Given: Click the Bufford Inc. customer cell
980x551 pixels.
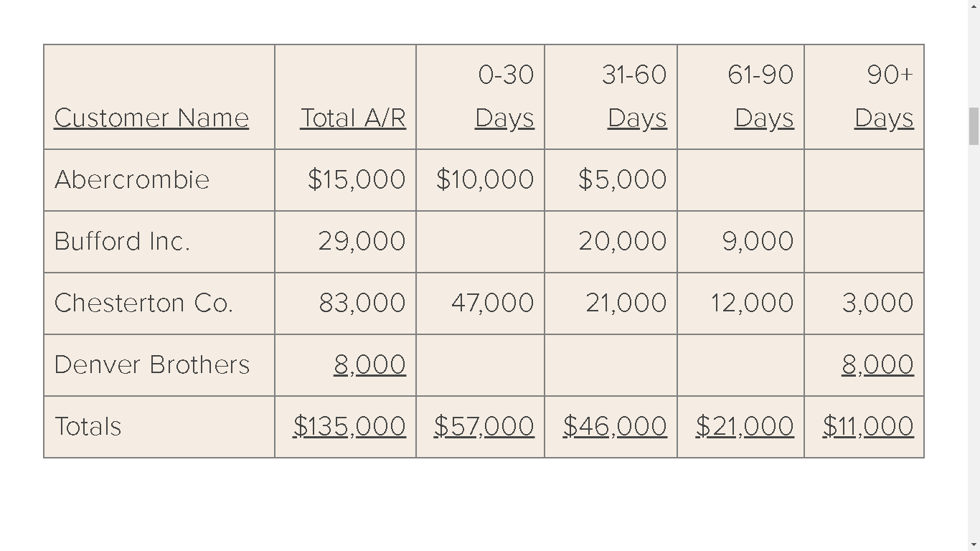Looking at the screenshot, I should pyautogui.click(x=123, y=241).
